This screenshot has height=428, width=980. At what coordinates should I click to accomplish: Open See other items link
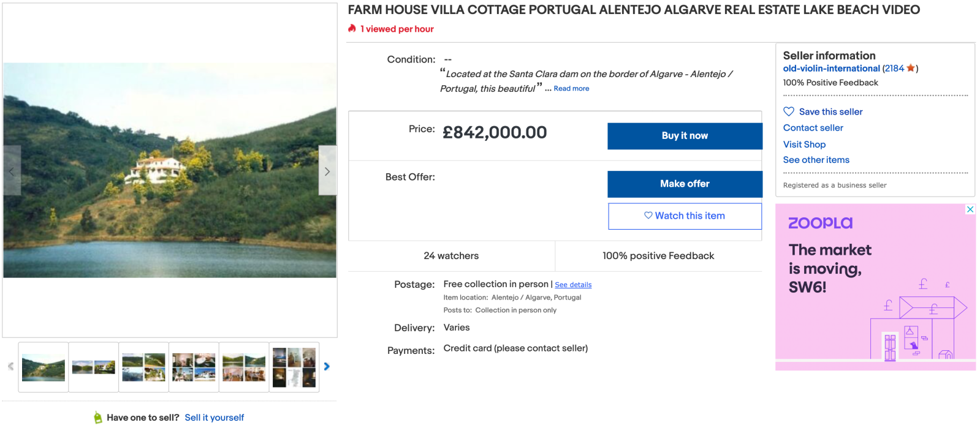tap(816, 160)
